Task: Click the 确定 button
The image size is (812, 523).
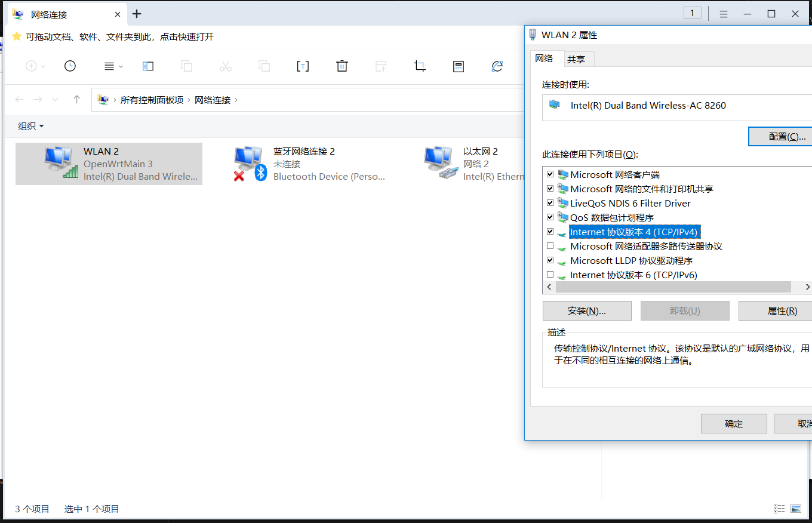Action: click(734, 423)
